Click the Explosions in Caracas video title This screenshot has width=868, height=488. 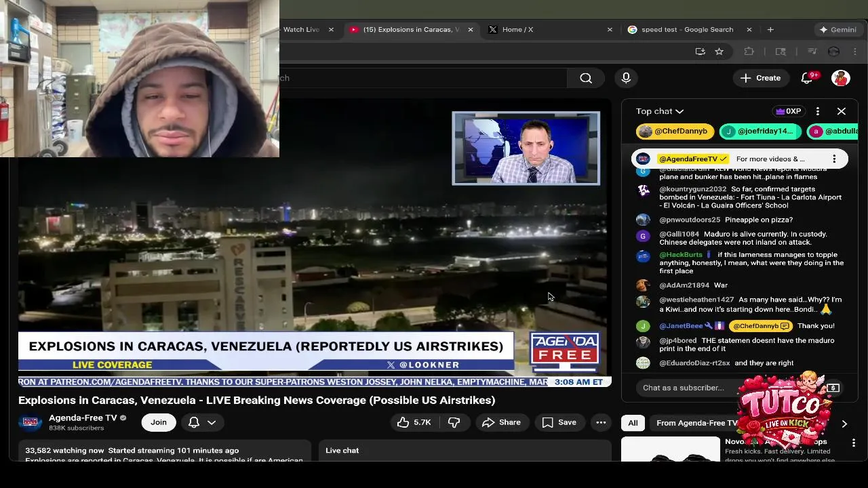coord(256,400)
